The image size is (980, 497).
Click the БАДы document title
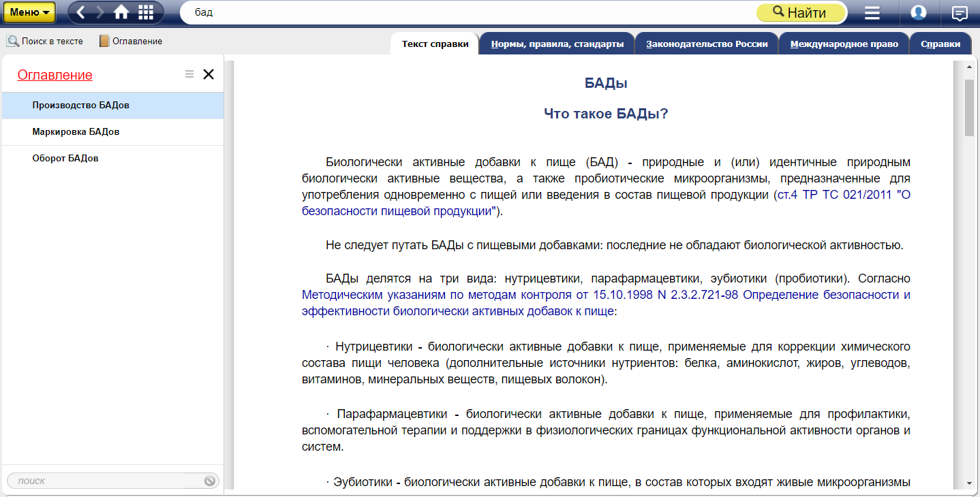(606, 83)
